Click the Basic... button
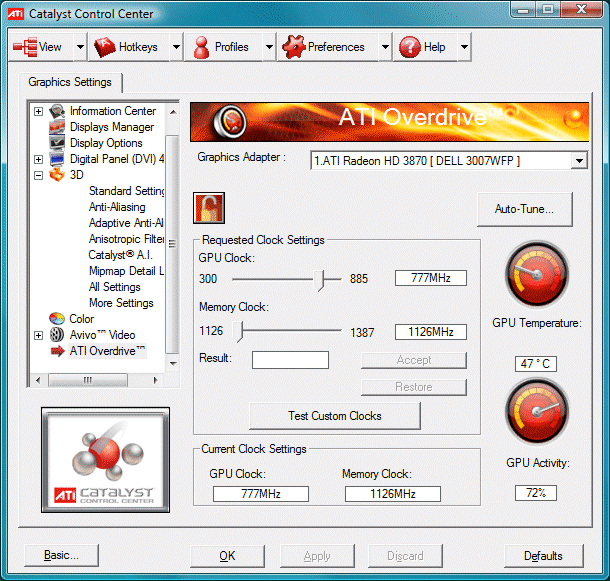This screenshot has width=610, height=581. [x=61, y=555]
